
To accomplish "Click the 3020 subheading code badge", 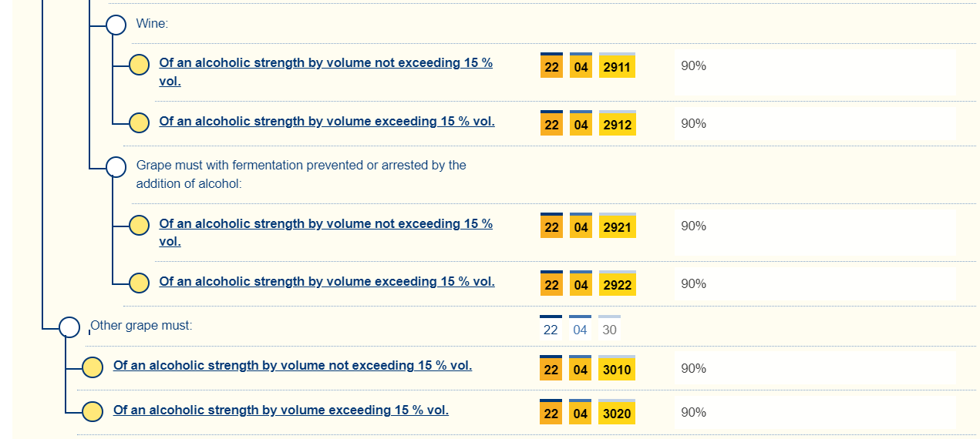I will [617, 414].
